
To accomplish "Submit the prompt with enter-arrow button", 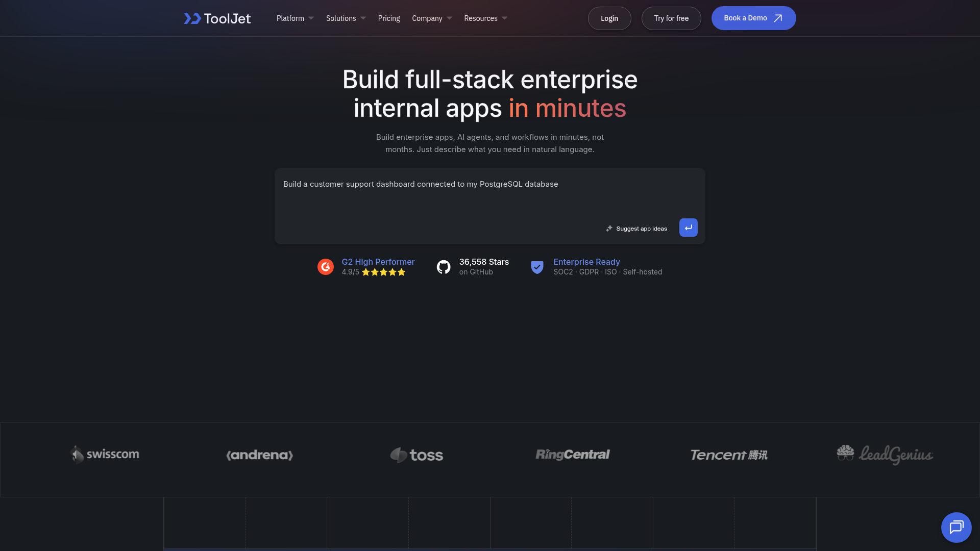I will point(688,228).
